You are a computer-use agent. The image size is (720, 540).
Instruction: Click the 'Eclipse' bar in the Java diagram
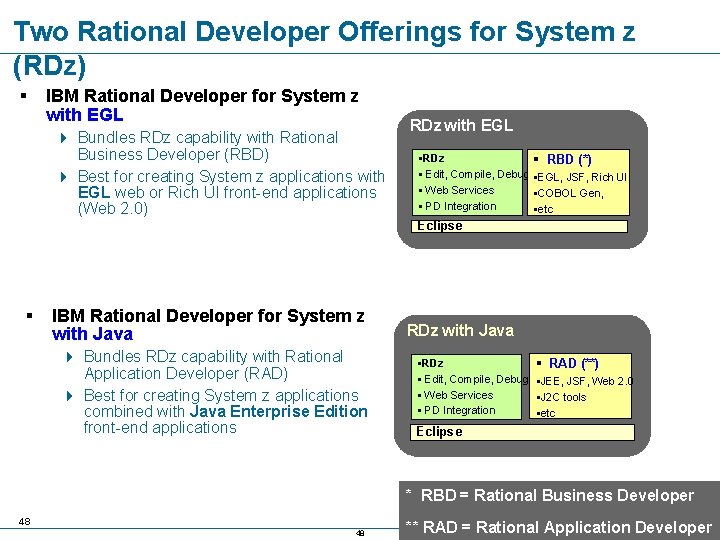tap(522, 432)
